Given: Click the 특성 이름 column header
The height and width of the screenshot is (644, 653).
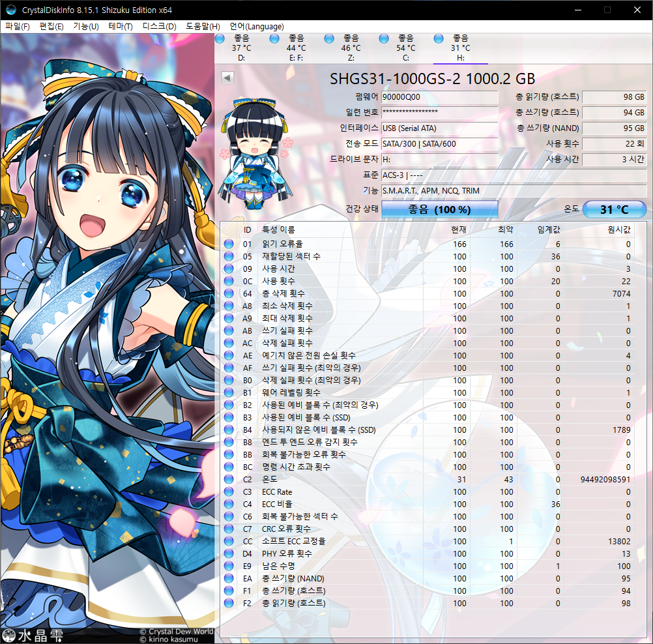Looking at the screenshot, I should coord(278,229).
